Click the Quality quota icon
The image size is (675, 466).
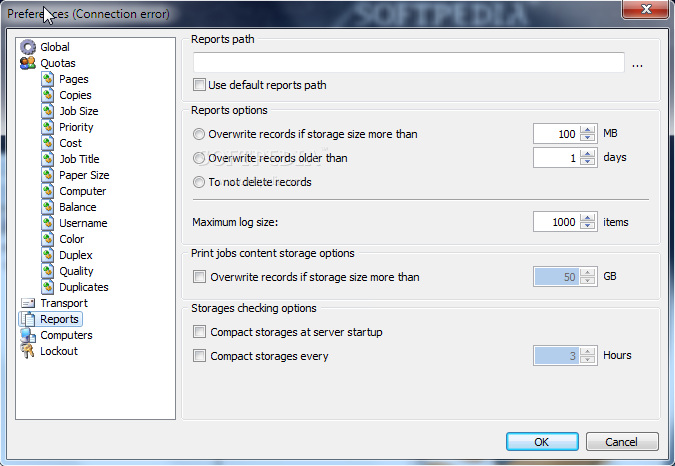click(x=48, y=271)
